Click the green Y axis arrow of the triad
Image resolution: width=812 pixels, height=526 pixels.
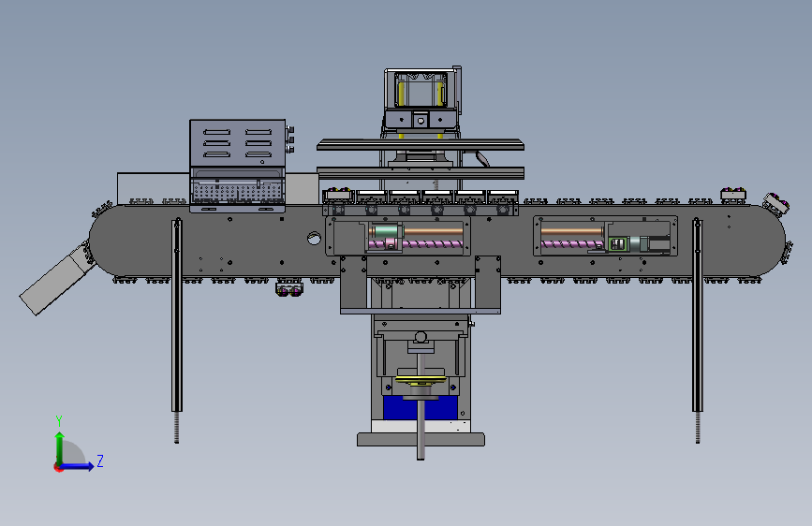60,448
